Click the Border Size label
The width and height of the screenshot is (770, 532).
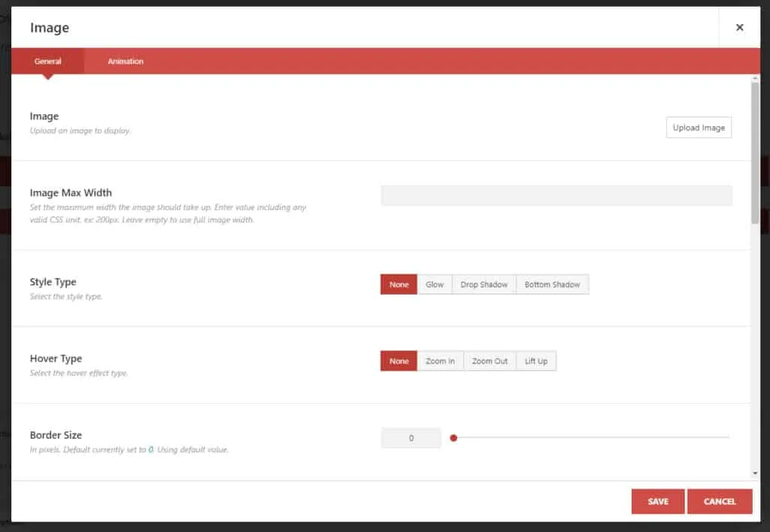pos(56,435)
